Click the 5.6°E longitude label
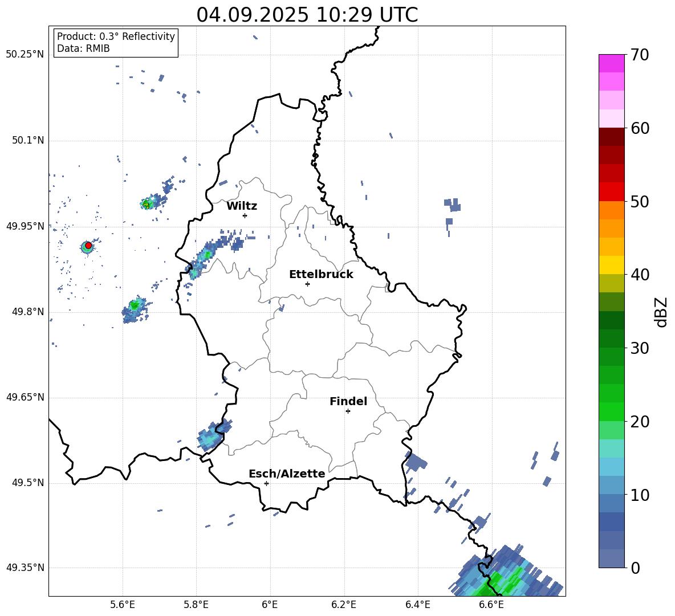Screen dimensions: 675x616 [123, 605]
